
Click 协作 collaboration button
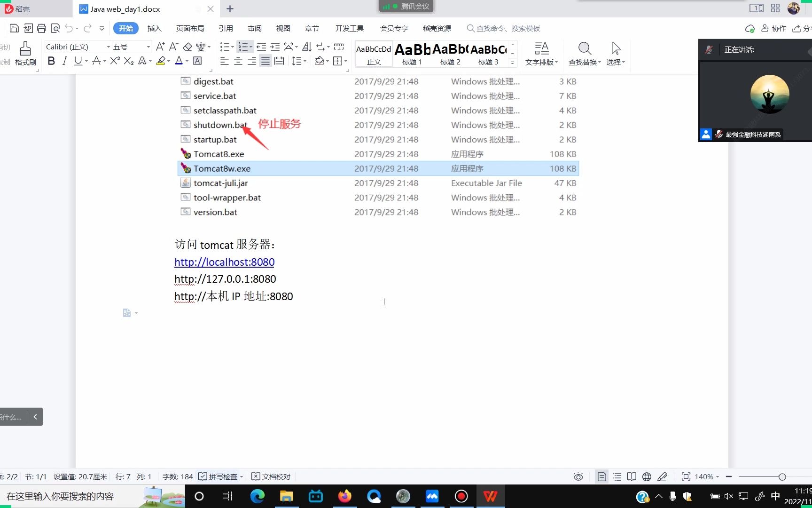tap(773, 28)
